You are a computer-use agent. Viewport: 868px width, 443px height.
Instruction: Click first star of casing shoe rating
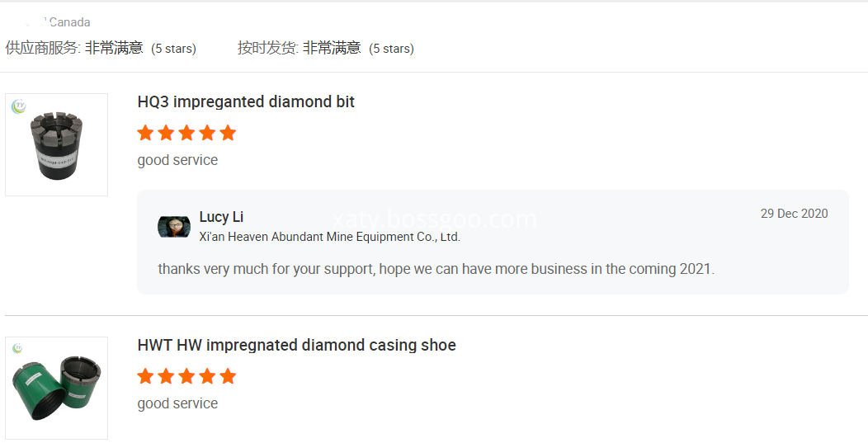point(145,376)
